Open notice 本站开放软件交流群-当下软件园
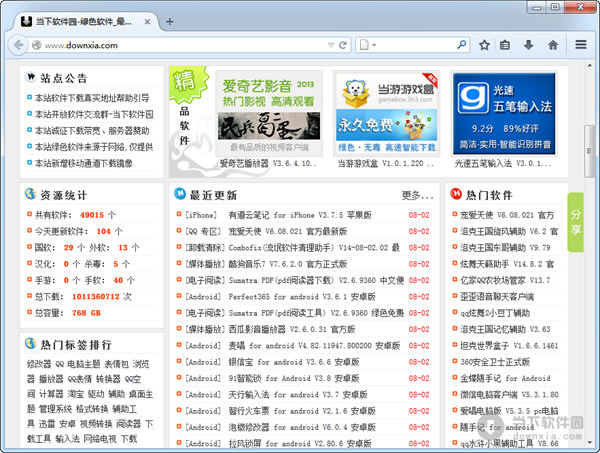The height and width of the screenshot is (453, 600). (x=94, y=114)
